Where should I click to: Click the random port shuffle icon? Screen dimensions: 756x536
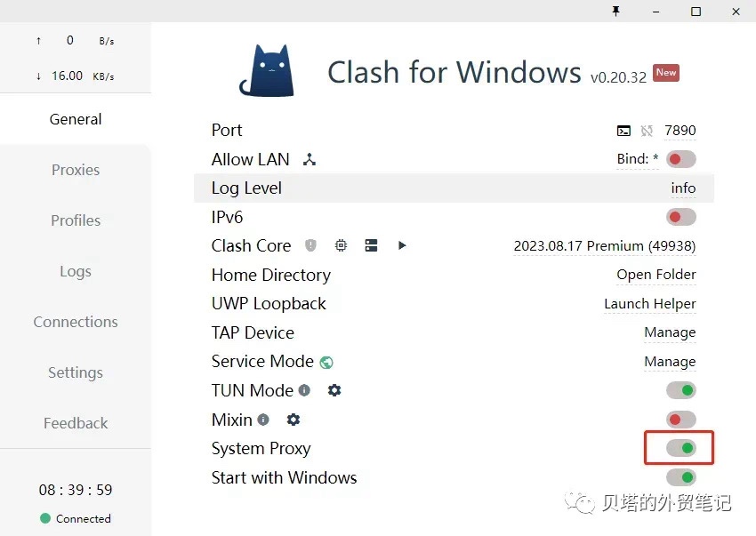click(647, 131)
